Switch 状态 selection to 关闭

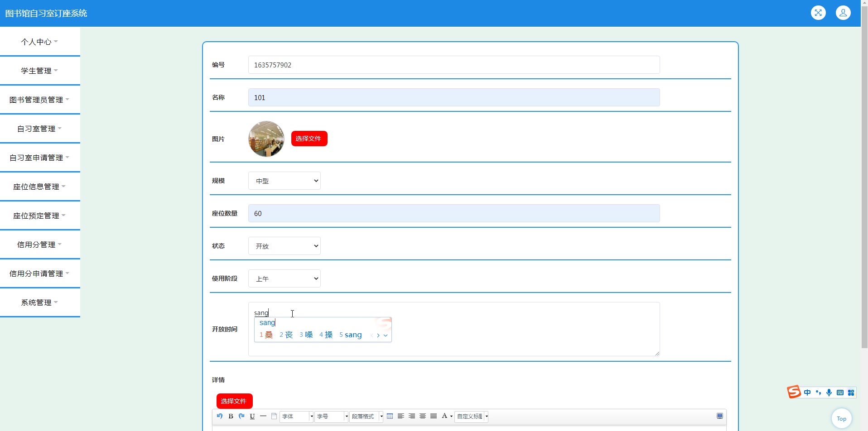click(284, 246)
